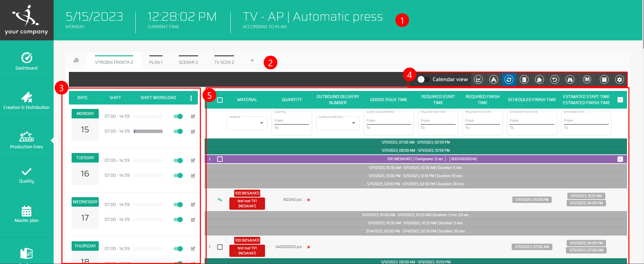Click the drafting compass icon in toolbar

494,79
